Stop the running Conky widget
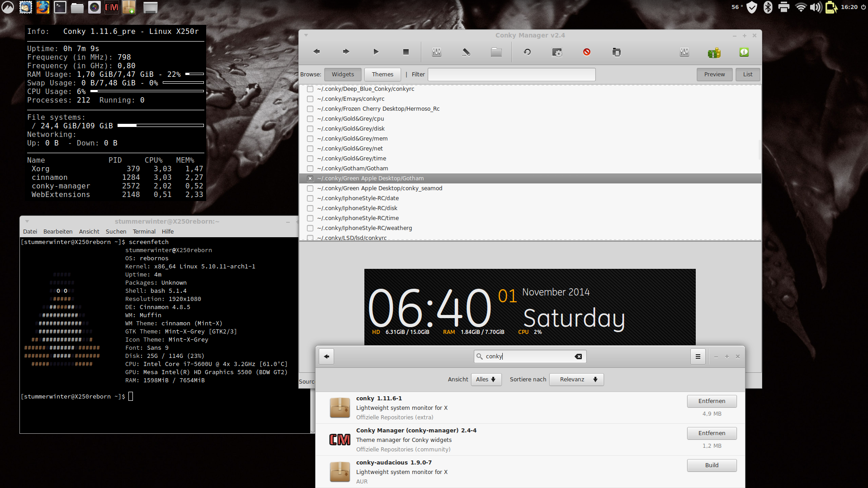Screen dimensions: 868x488 (x=406, y=52)
